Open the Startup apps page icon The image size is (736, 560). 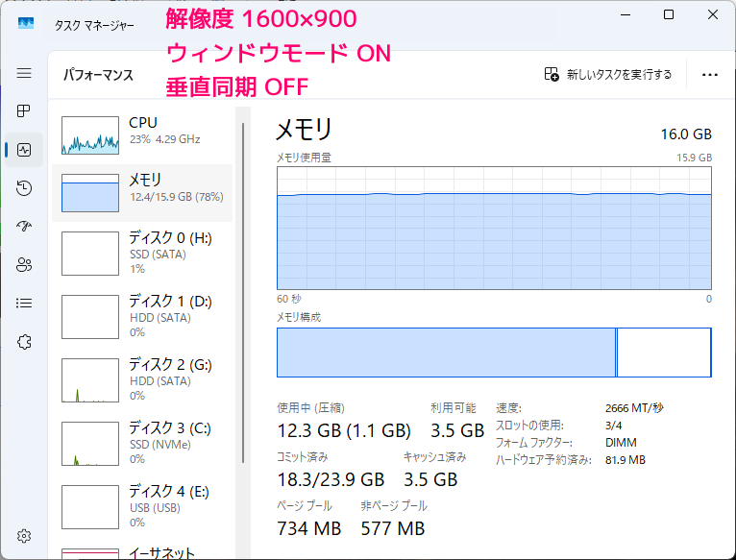point(24,227)
